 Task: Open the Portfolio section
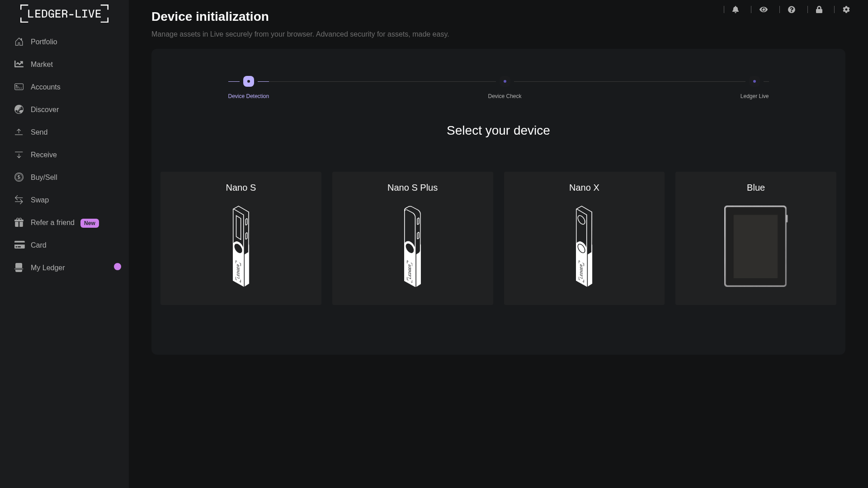point(44,42)
